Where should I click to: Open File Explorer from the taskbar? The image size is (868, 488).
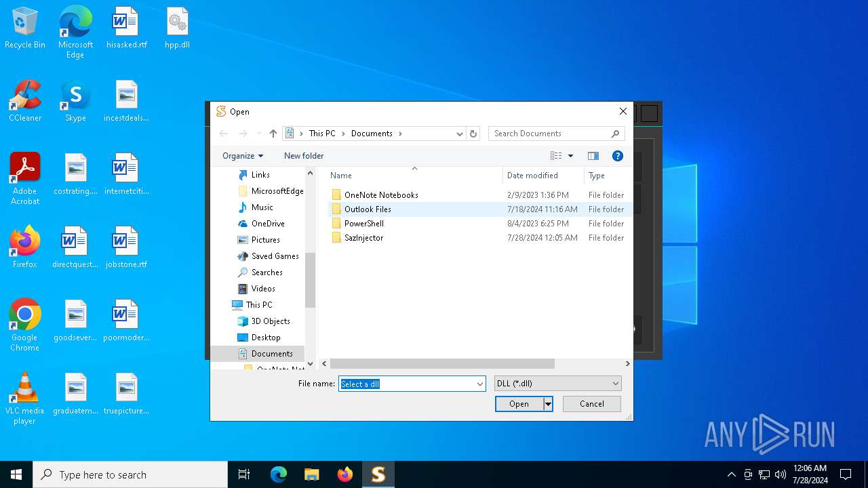coord(311,474)
